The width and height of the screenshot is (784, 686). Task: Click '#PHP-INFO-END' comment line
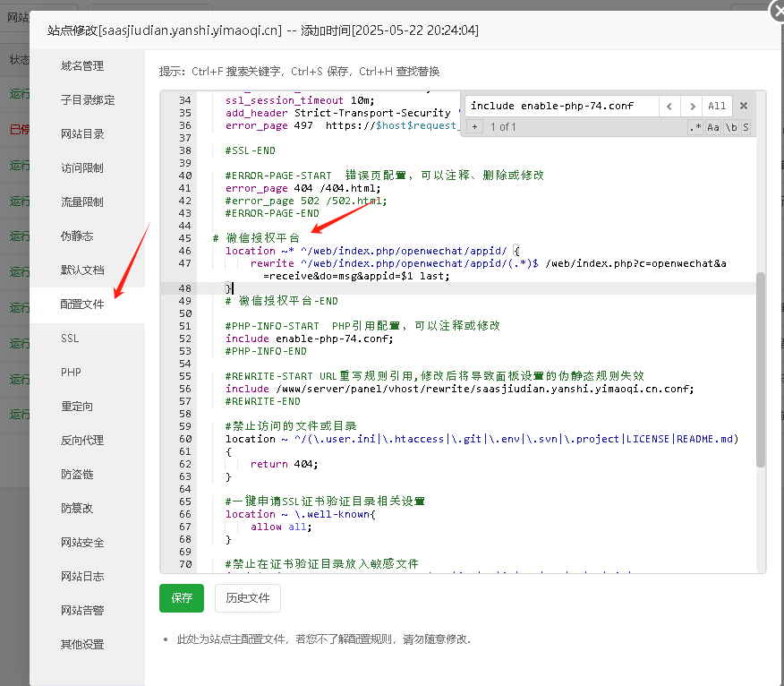pyautogui.click(x=266, y=351)
